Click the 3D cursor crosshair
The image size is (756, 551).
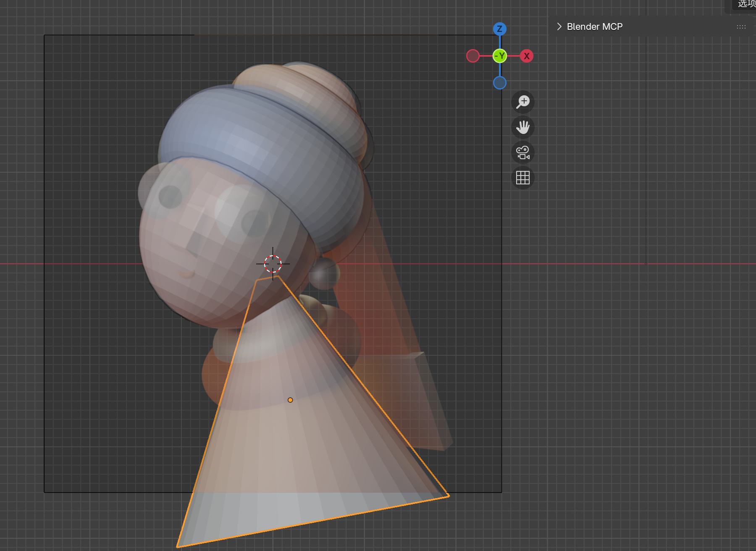(273, 264)
